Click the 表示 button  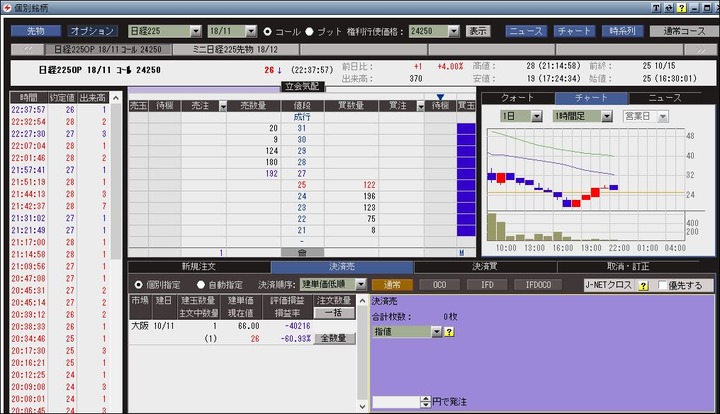click(478, 31)
